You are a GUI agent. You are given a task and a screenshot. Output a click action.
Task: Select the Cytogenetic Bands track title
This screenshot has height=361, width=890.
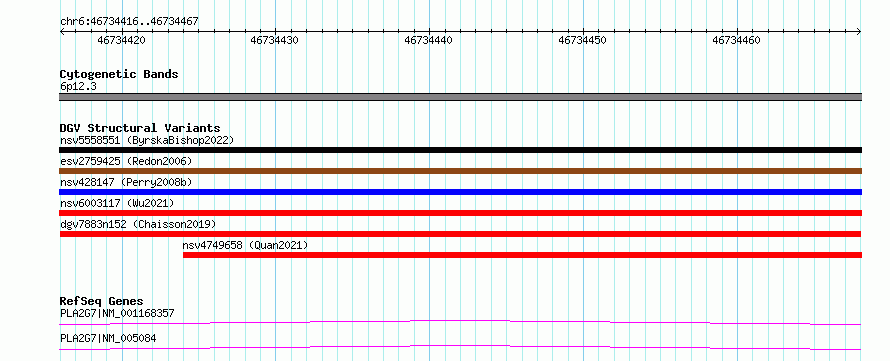[119, 74]
